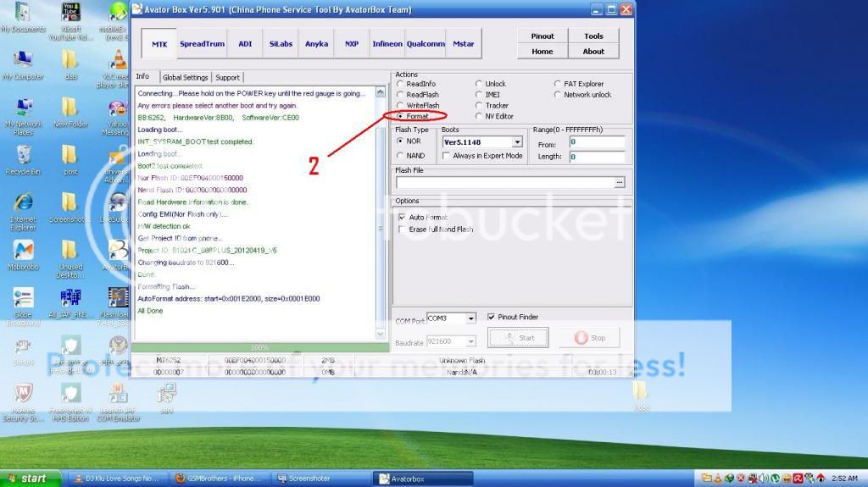The image size is (868, 487).
Task: Toggle Always in Expert Mode checkbox
Action: [x=446, y=156]
